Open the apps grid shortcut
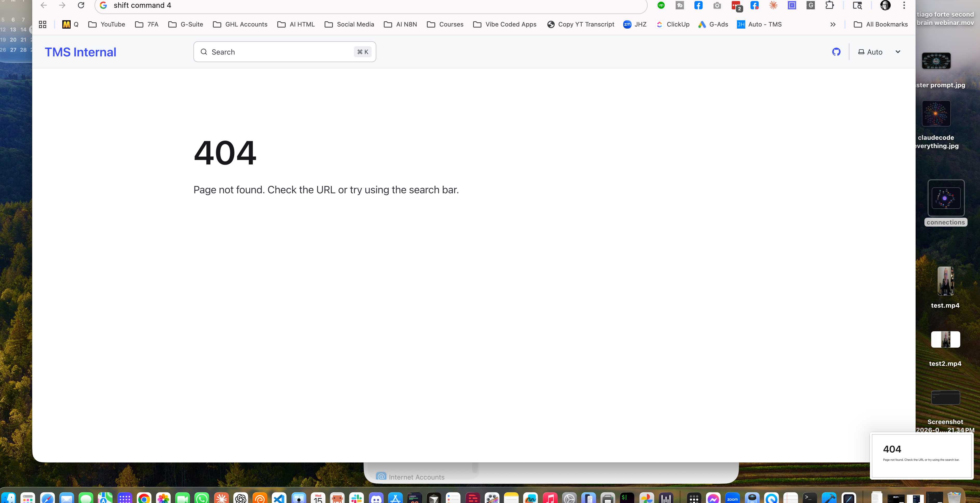980x503 pixels. click(43, 24)
